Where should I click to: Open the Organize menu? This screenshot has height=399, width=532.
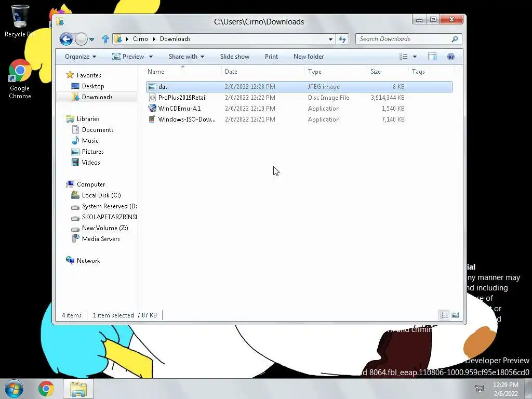[81, 57]
